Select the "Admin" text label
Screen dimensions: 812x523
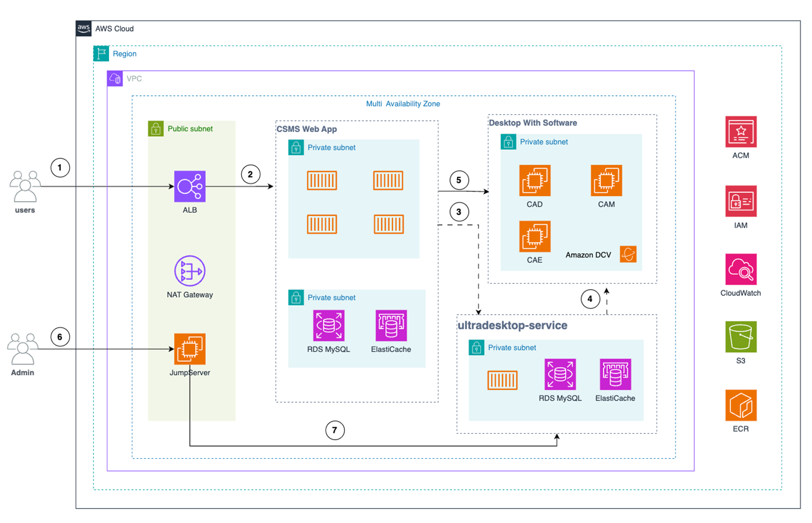click(x=23, y=372)
